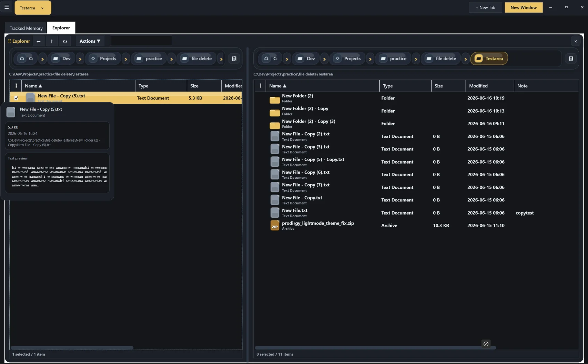Select New File - Copy (3).txt file icon
This screenshot has width=588, height=364.
click(275, 149)
